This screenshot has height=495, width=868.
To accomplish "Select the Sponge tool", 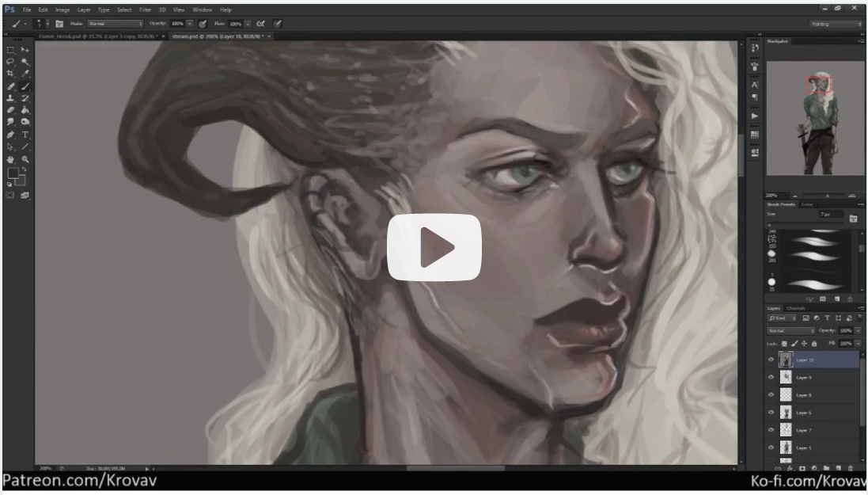I will pos(25,122).
